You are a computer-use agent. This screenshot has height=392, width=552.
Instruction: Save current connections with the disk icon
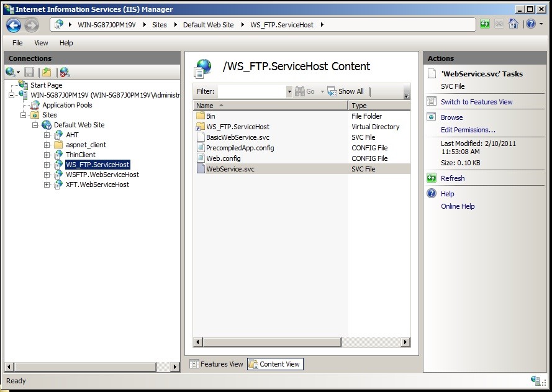[x=29, y=71]
